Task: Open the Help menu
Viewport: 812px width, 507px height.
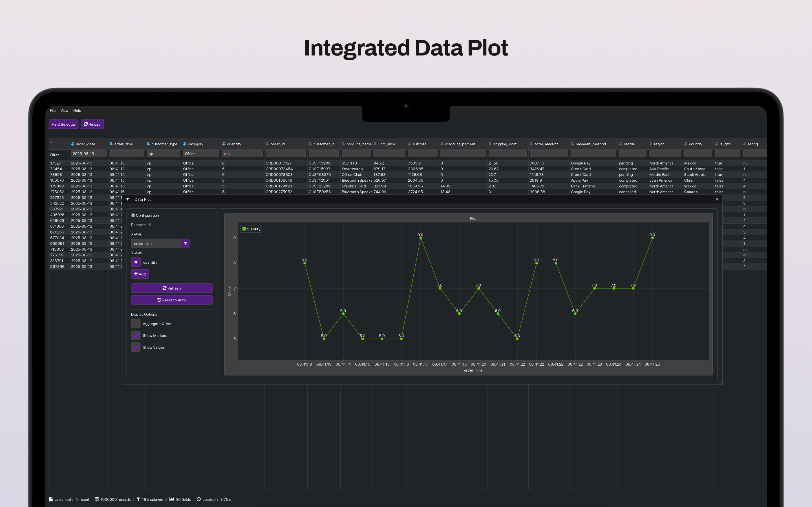Action: click(77, 111)
